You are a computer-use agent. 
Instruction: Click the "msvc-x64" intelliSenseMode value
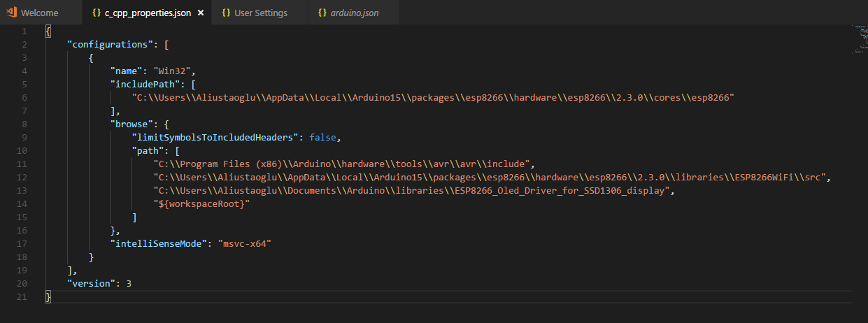click(x=244, y=244)
